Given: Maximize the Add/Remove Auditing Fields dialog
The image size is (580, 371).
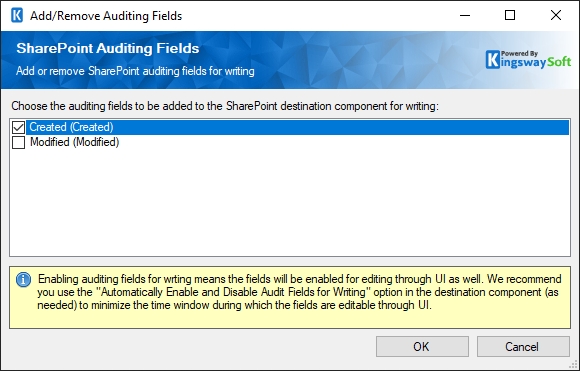Looking at the screenshot, I should (510, 16).
